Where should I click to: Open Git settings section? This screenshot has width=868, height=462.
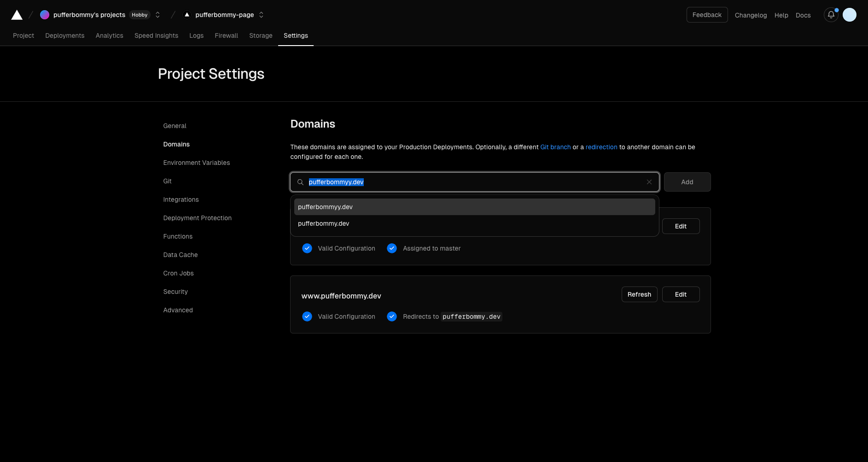[168, 181]
